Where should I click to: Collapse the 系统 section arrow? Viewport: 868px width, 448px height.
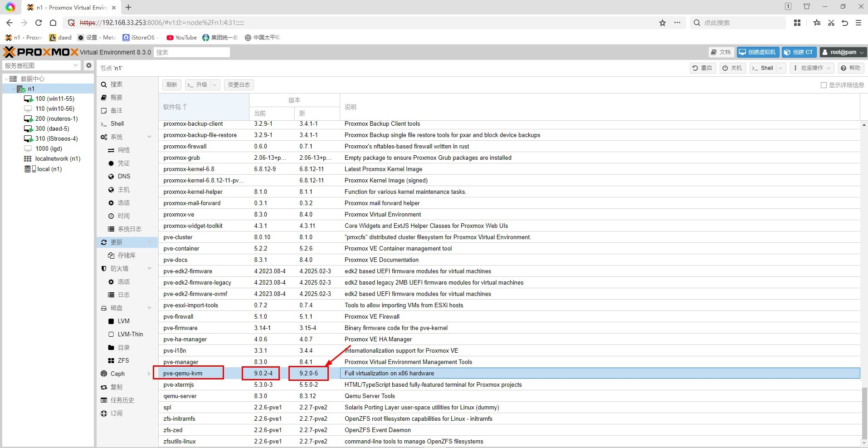click(x=149, y=137)
